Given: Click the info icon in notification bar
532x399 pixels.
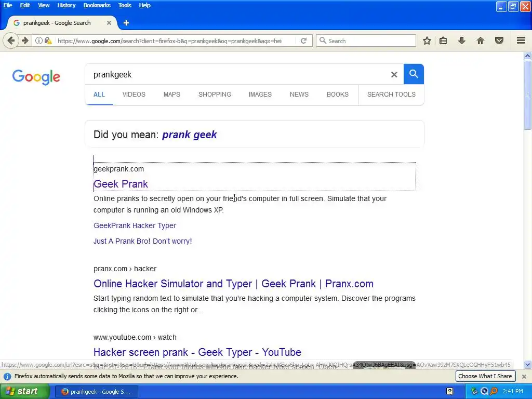Looking at the screenshot, I should (x=7, y=376).
